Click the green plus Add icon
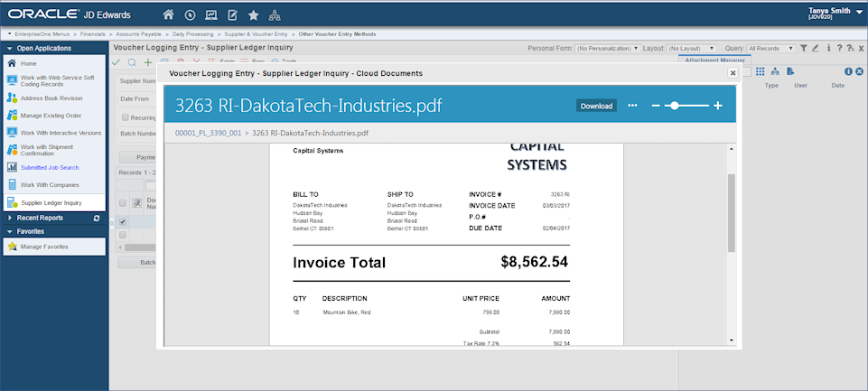The image size is (868, 391). pyautogui.click(x=148, y=62)
